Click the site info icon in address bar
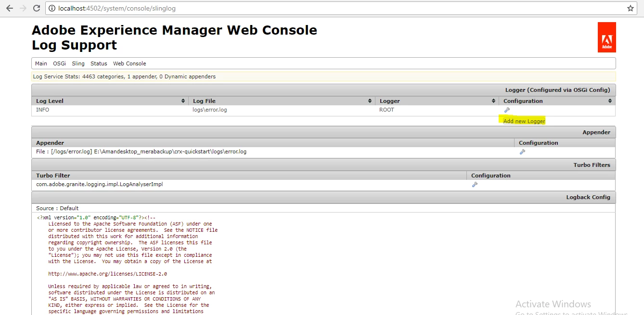Screen dimensions: 644x315 tap(52, 8)
